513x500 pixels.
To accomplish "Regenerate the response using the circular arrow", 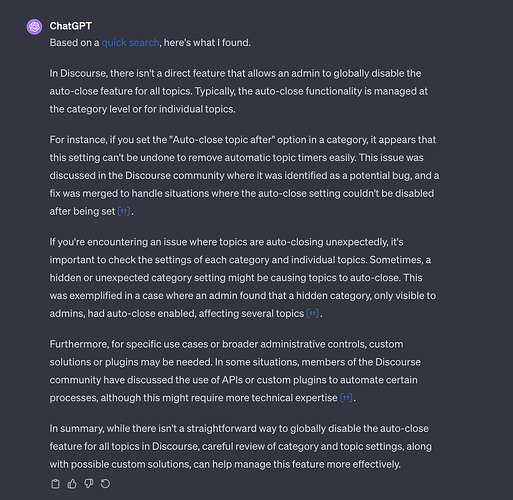I will coord(105,484).
